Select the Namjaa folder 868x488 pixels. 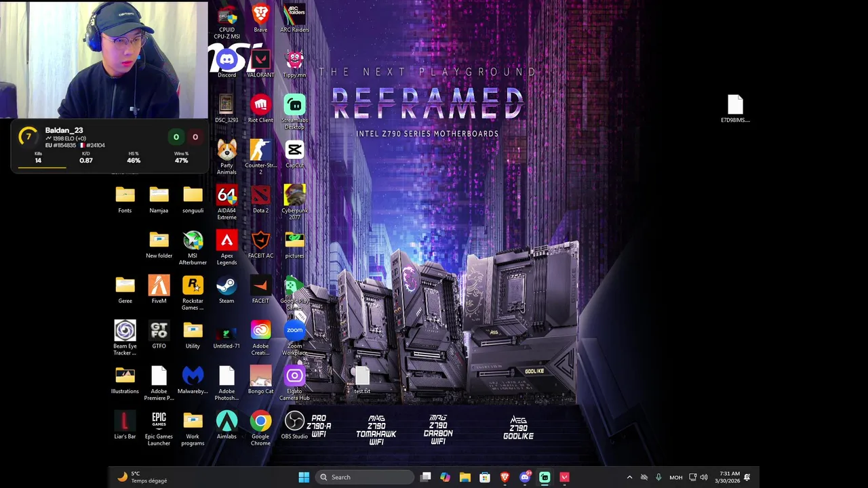pos(159,199)
